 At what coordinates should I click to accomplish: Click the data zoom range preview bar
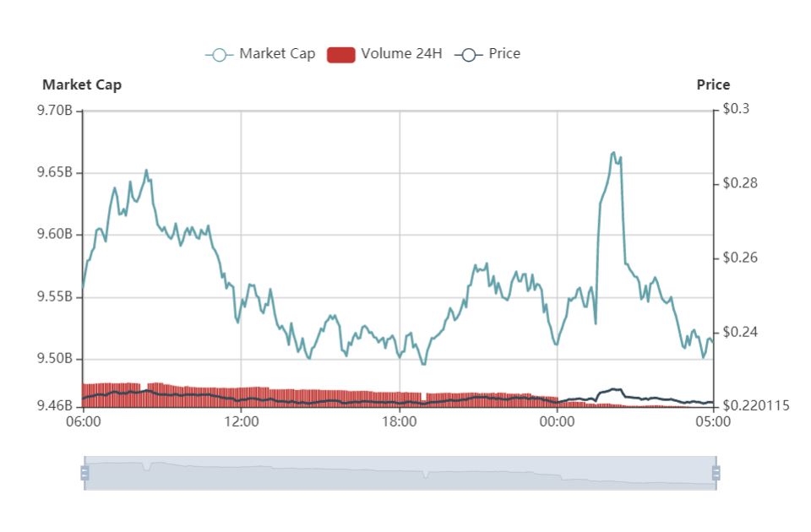pyautogui.click(x=400, y=473)
